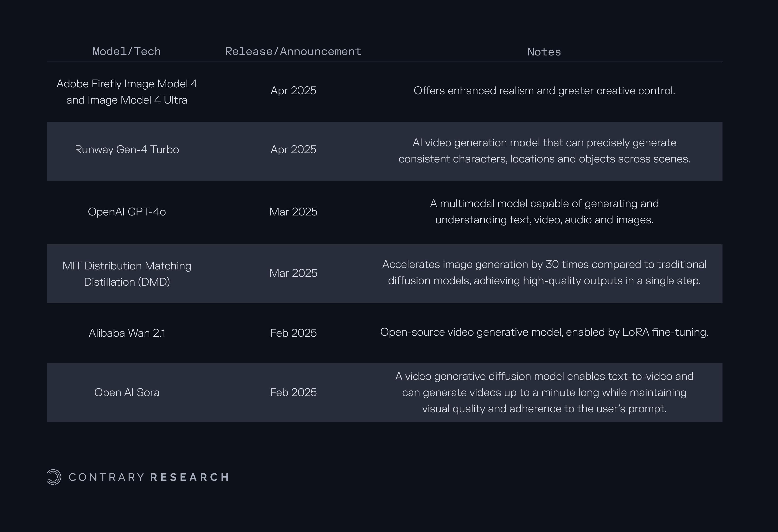
Task: Click Feb 2025 date in Alibaba Wan row
Action: (293, 333)
